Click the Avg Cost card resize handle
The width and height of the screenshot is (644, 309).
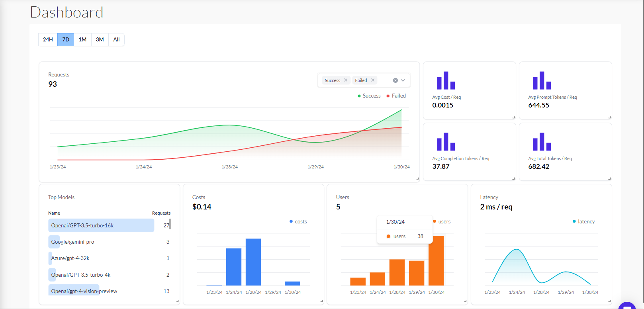pos(513,117)
